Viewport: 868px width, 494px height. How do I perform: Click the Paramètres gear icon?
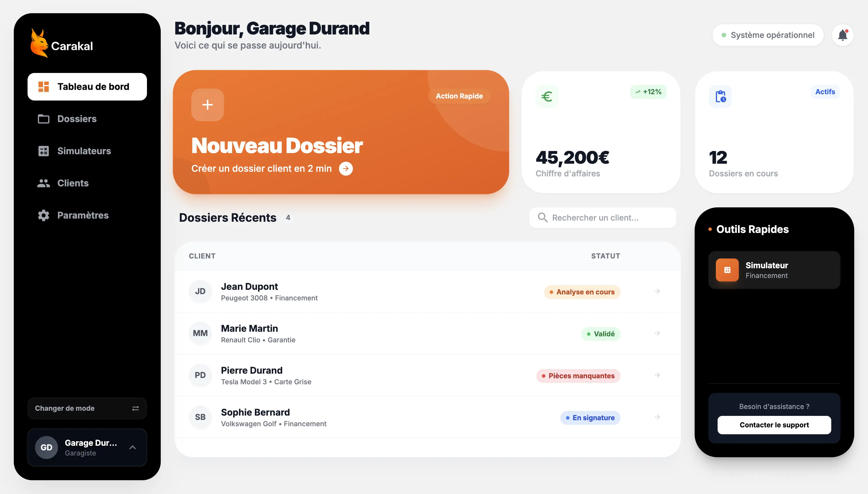(43, 215)
